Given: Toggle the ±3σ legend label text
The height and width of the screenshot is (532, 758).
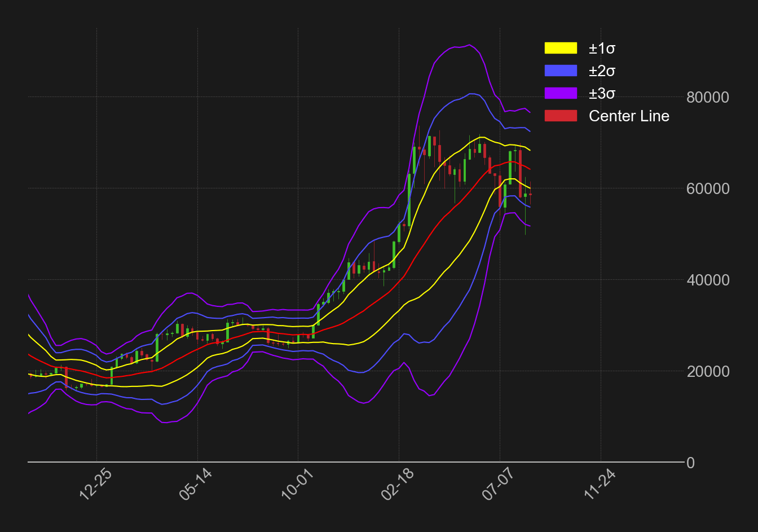Looking at the screenshot, I should (x=602, y=94).
